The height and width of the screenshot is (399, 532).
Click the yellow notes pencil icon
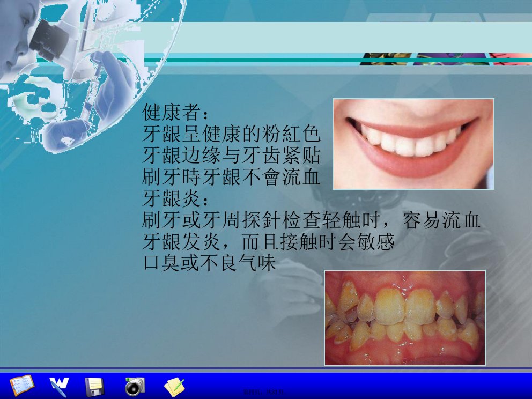tap(174, 387)
